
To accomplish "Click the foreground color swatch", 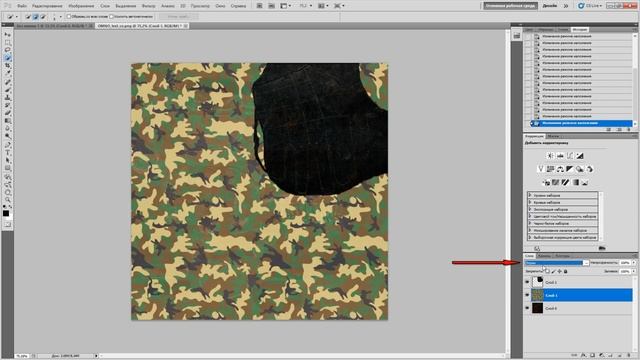I will click(6, 213).
